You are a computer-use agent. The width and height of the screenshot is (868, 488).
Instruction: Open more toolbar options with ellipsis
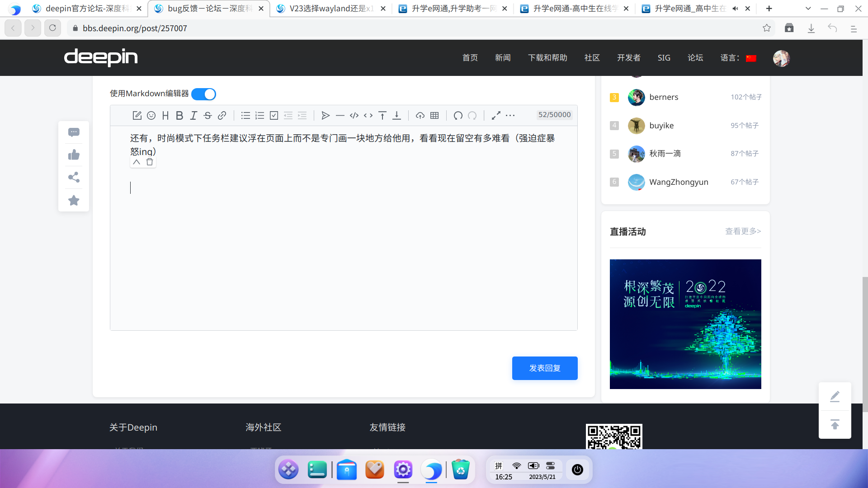[x=510, y=115]
